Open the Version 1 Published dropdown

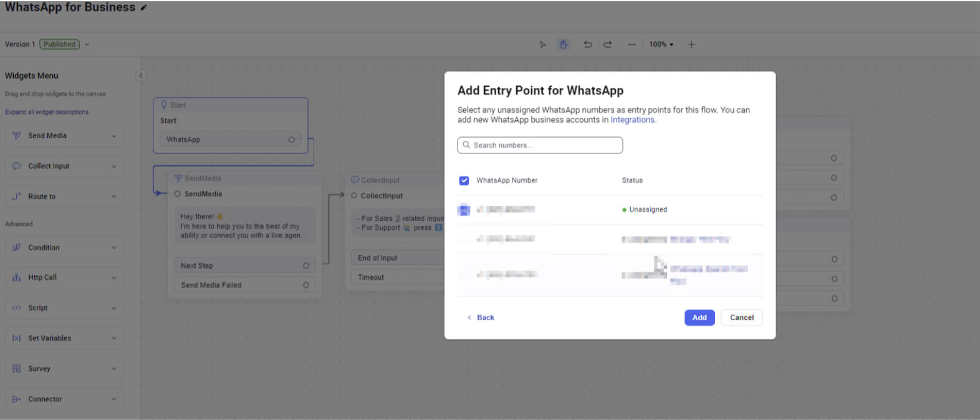[x=87, y=44]
